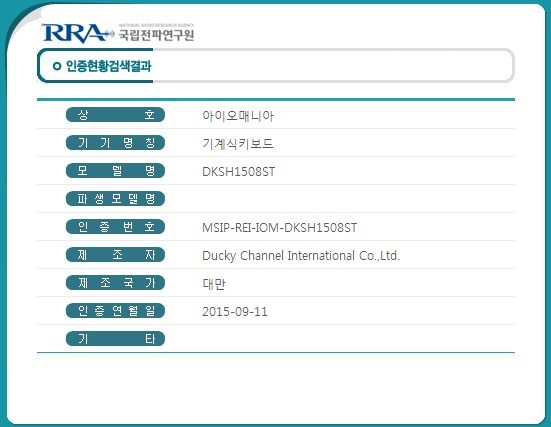
Task: Click the RRA logo
Action: 78,34
